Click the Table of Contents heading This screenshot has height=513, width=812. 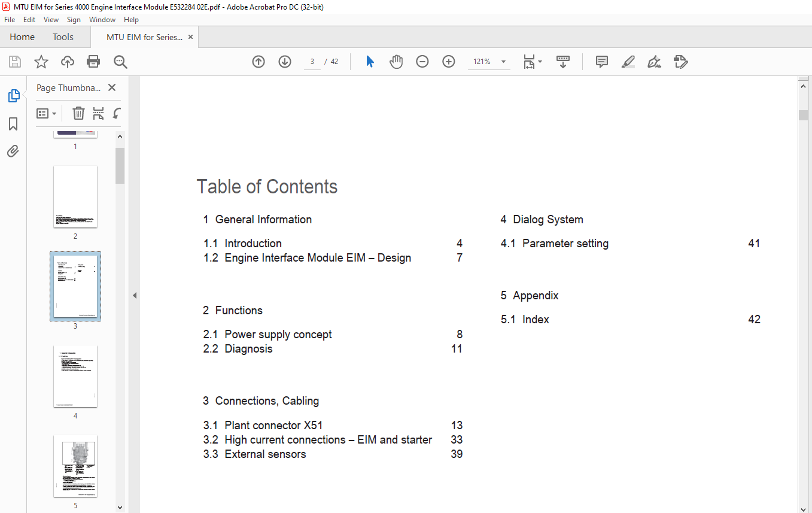[x=267, y=187]
